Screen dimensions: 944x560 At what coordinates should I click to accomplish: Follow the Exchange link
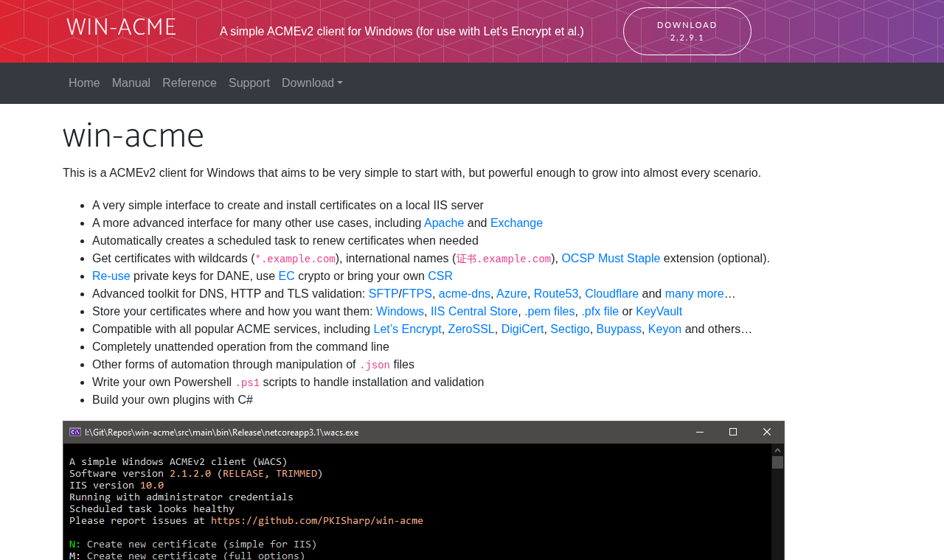click(516, 223)
